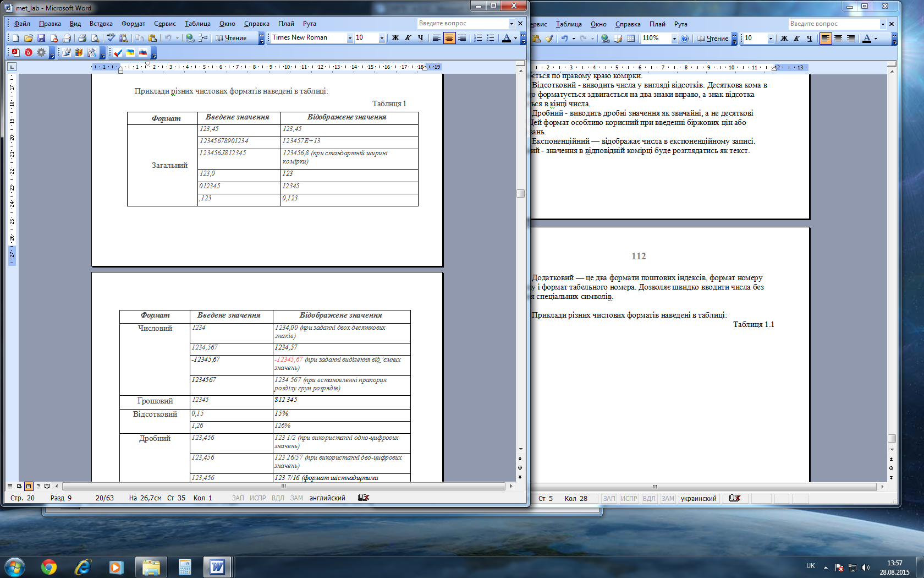This screenshot has width=924, height=578.
Task: Align text left in the front window
Action: (x=437, y=38)
